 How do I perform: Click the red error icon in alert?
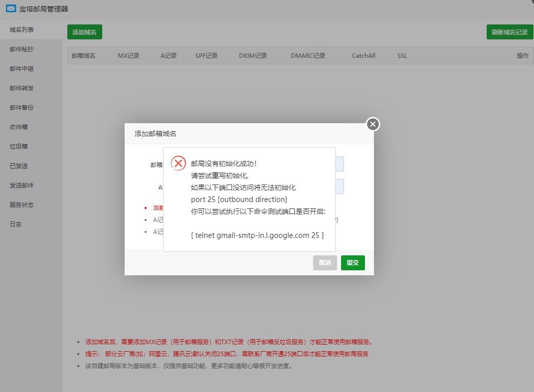[x=178, y=163]
